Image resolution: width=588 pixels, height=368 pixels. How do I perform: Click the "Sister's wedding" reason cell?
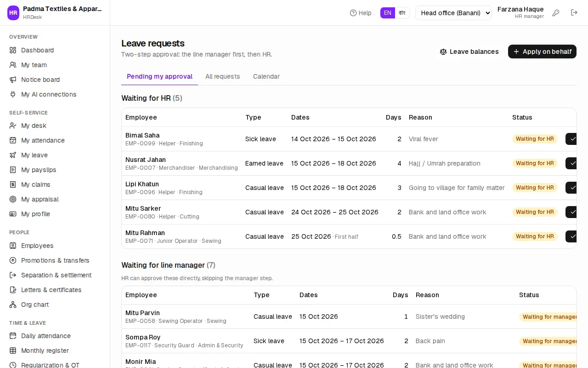pyautogui.click(x=440, y=316)
